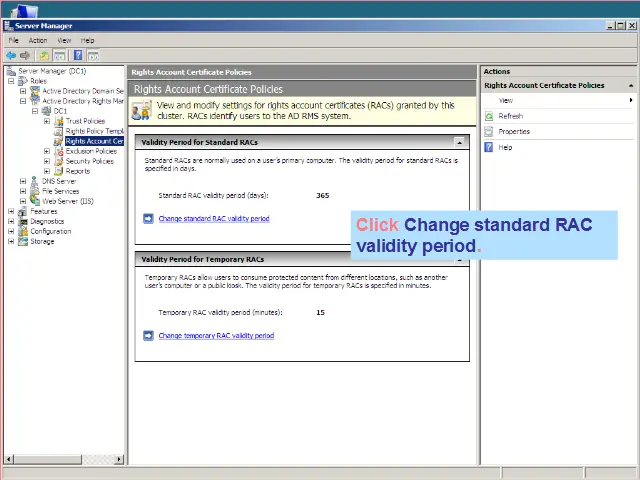The height and width of the screenshot is (480, 640).
Task: Click the Trust Policies tree icon
Action: point(59,121)
